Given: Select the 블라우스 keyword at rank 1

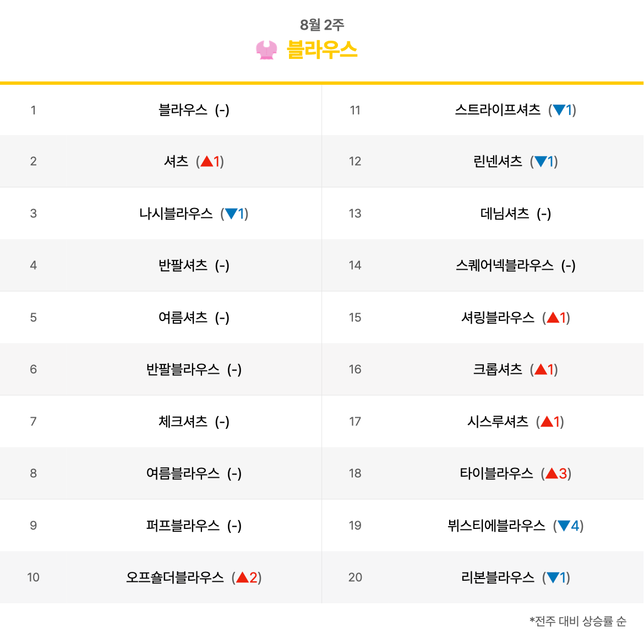Looking at the screenshot, I should pyautogui.click(x=183, y=110).
